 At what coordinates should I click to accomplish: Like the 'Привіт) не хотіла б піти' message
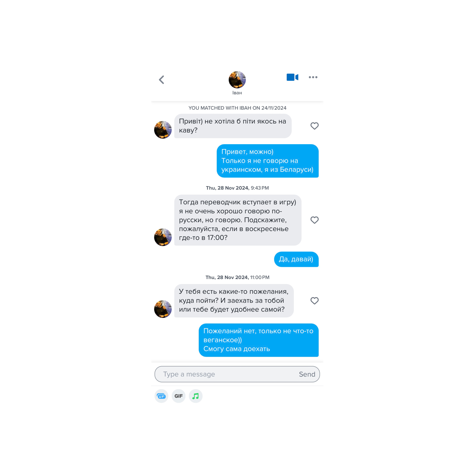(314, 126)
